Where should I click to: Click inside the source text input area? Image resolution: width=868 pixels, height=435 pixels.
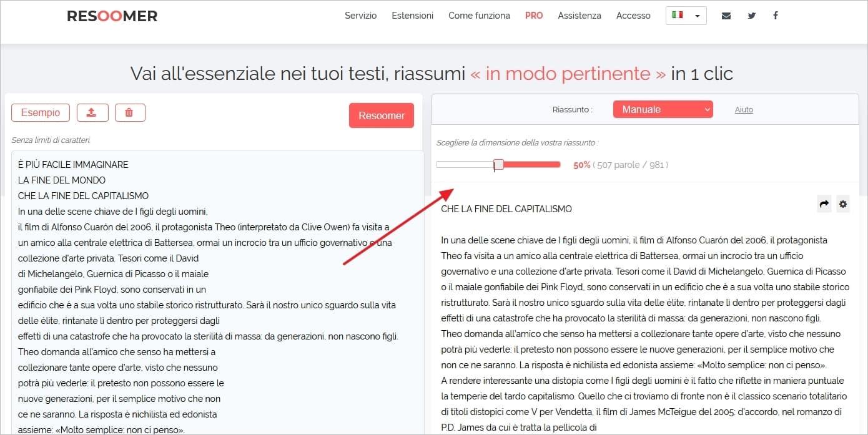coord(217,292)
